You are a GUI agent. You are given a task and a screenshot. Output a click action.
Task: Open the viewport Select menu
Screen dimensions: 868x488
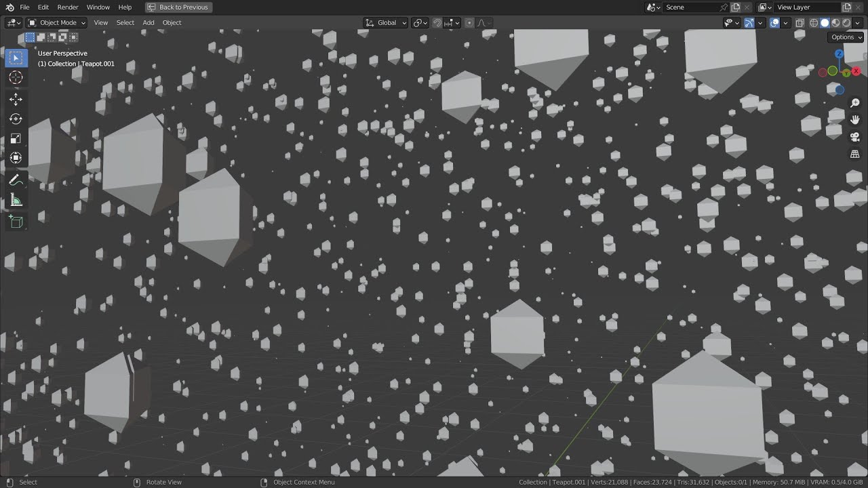[125, 22]
